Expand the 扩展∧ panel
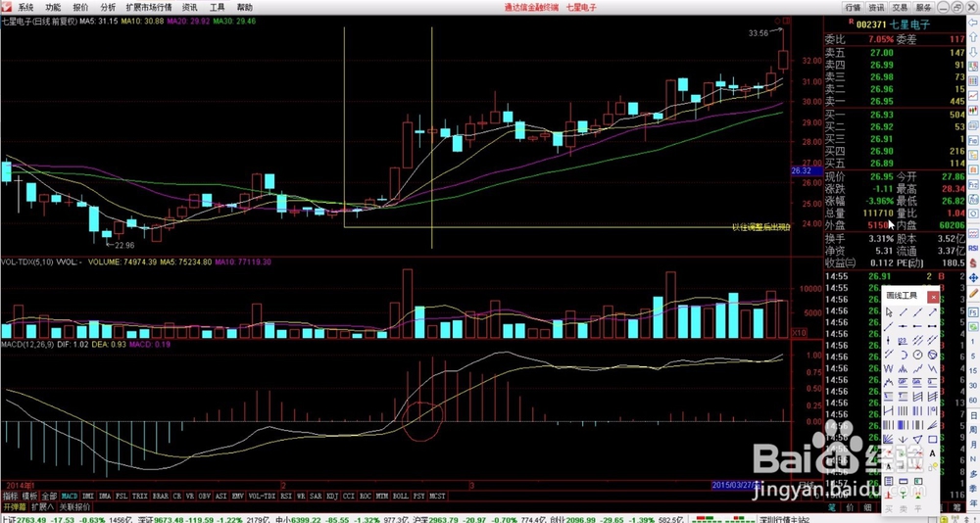Screen dimensions: 980x523 (43, 506)
